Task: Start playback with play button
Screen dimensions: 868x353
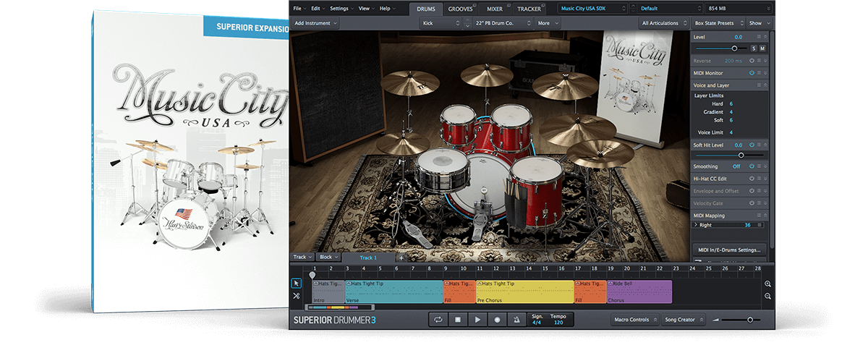Action: point(477,319)
